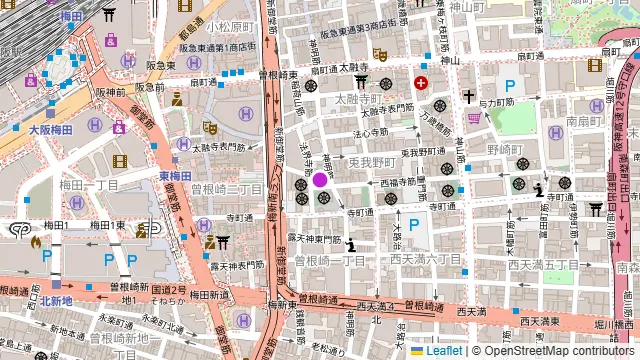The height and width of the screenshot is (360, 640).
Task: Click the 東梅田 station label
Action: tap(175, 176)
